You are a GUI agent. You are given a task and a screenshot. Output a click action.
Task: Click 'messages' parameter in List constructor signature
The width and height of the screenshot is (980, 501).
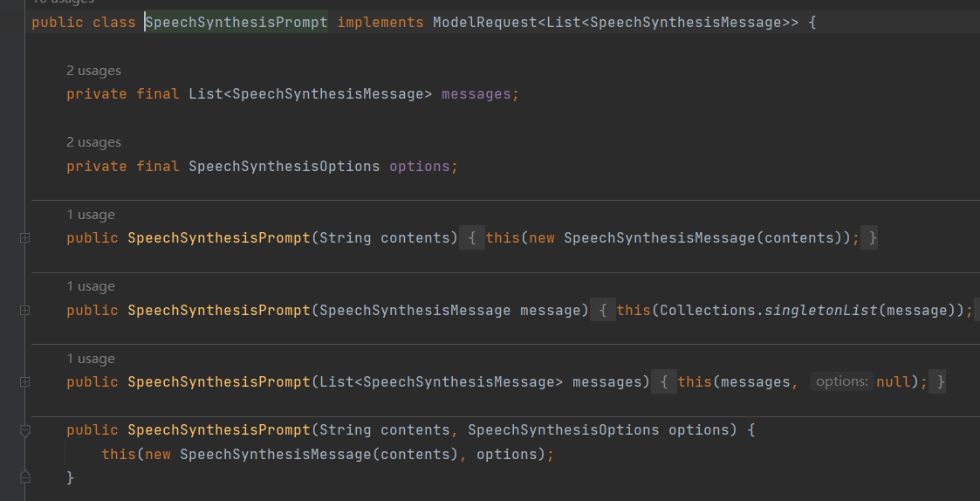[607, 382]
